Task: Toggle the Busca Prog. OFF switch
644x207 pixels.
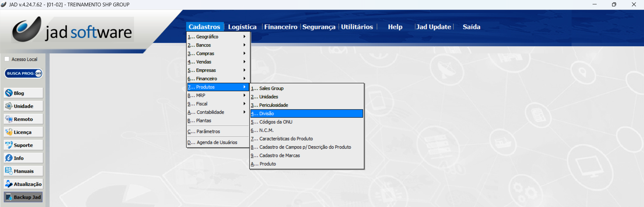Action: (x=24, y=73)
